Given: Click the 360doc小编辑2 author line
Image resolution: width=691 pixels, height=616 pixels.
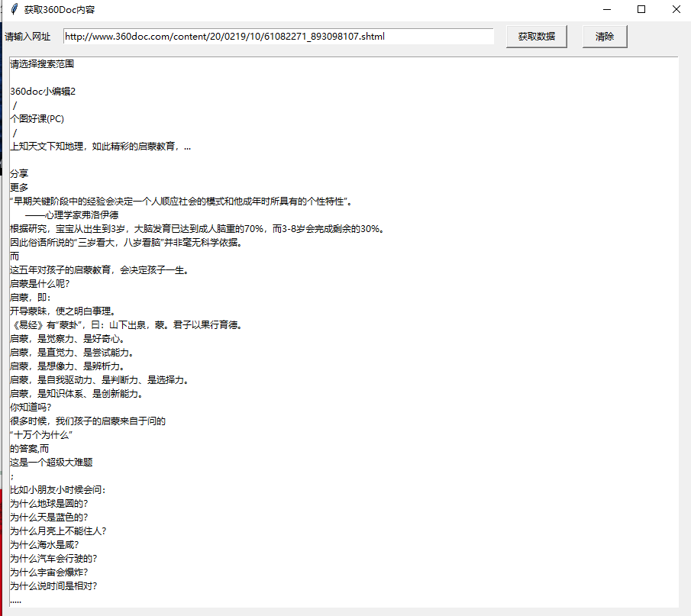Looking at the screenshot, I should pos(44,91).
